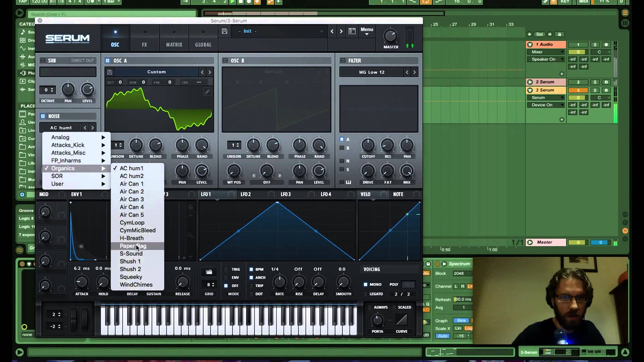Toggle the NOISE oscillator switch
Image resolution: width=644 pixels, height=362 pixels.
click(43, 116)
